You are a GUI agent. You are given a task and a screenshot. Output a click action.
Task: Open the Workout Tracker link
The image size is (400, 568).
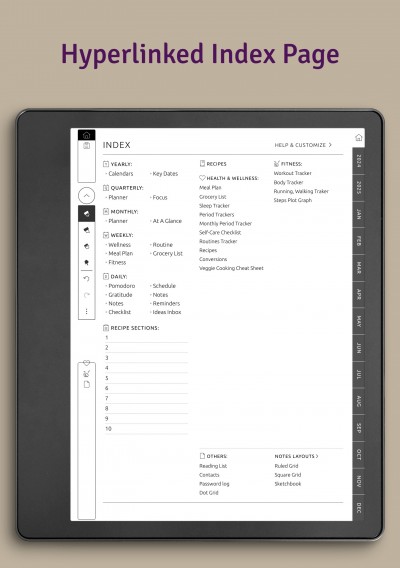(x=292, y=173)
